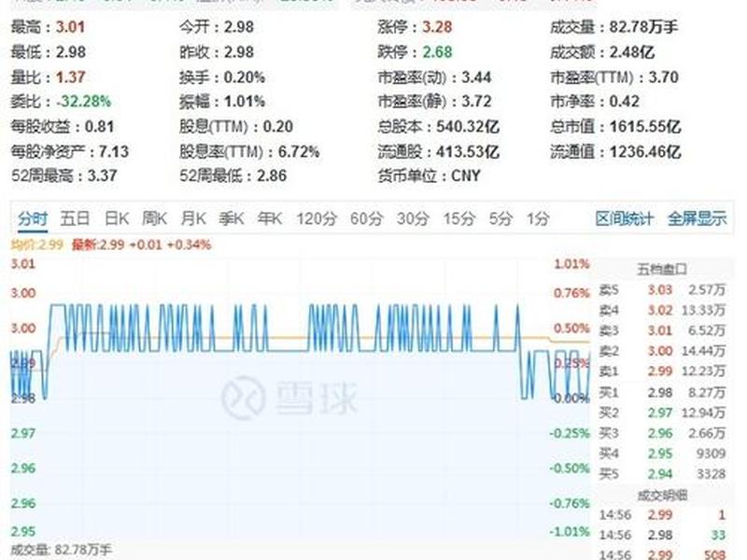The image size is (747, 560).
Task: Click the 总市值 1615.55亿 value
Action: (645, 127)
